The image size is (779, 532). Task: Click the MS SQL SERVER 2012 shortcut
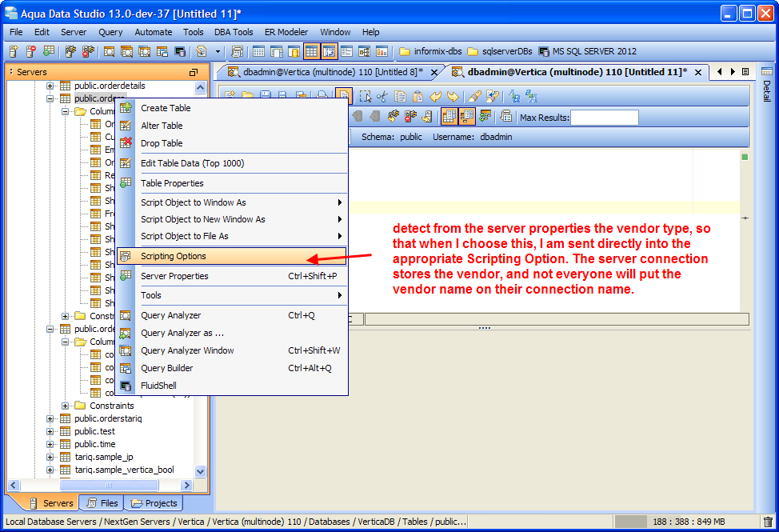point(587,51)
